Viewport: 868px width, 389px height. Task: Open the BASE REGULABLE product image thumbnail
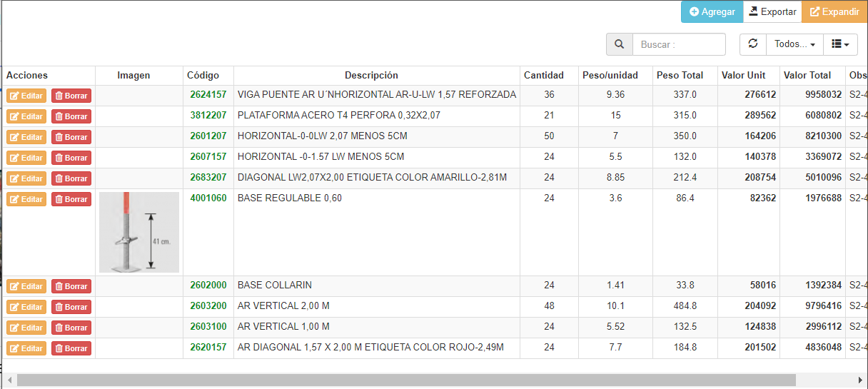click(x=139, y=232)
